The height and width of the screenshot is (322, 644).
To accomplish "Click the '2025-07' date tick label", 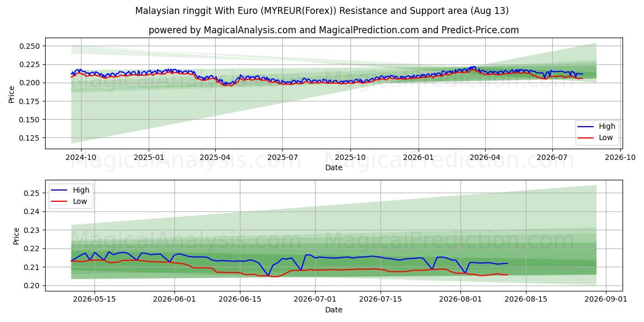I will point(283,157).
